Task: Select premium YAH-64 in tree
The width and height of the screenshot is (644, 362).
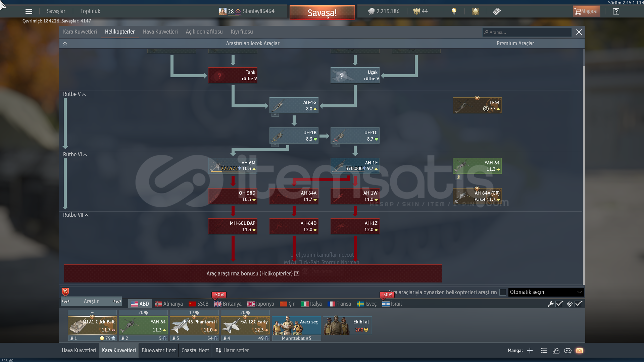Action: [477, 166]
